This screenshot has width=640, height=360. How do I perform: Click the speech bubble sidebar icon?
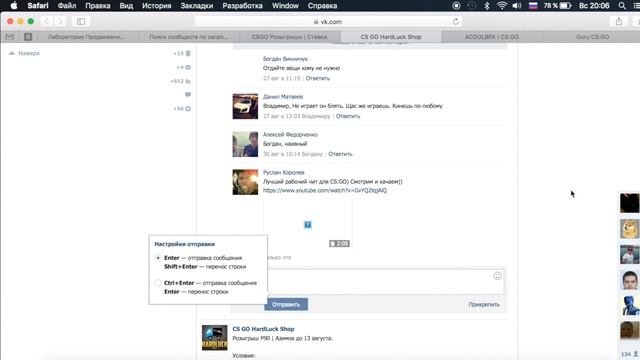point(188,95)
